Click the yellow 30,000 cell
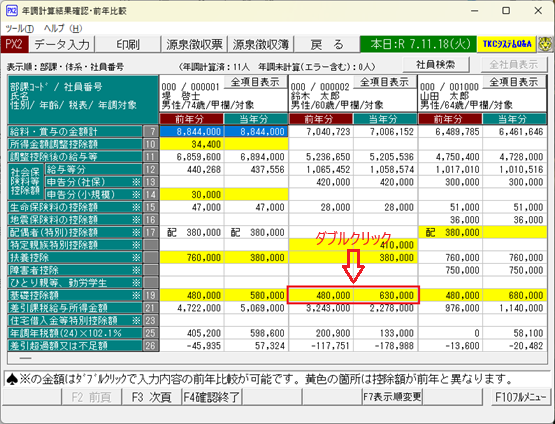This screenshot has height=424, width=555. (x=191, y=195)
